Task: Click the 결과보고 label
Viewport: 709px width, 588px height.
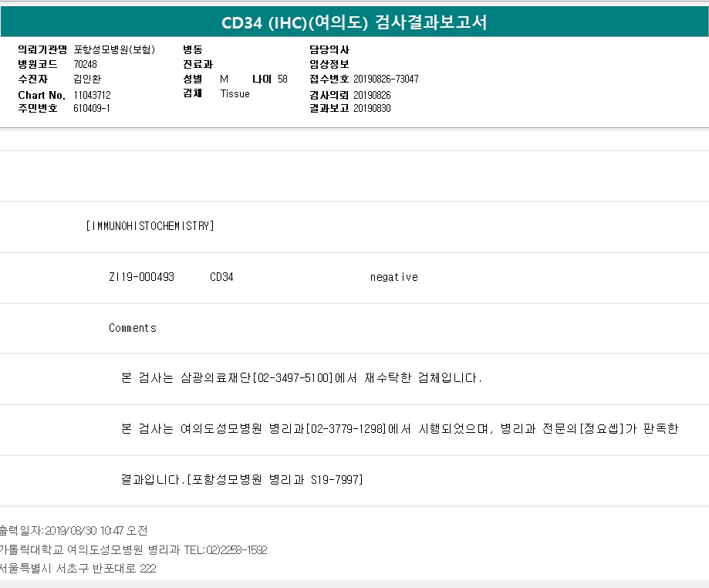Action: pyautogui.click(x=329, y=108)
